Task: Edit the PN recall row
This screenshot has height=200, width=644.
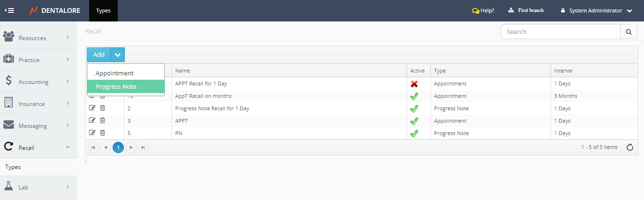Action: 92,133
